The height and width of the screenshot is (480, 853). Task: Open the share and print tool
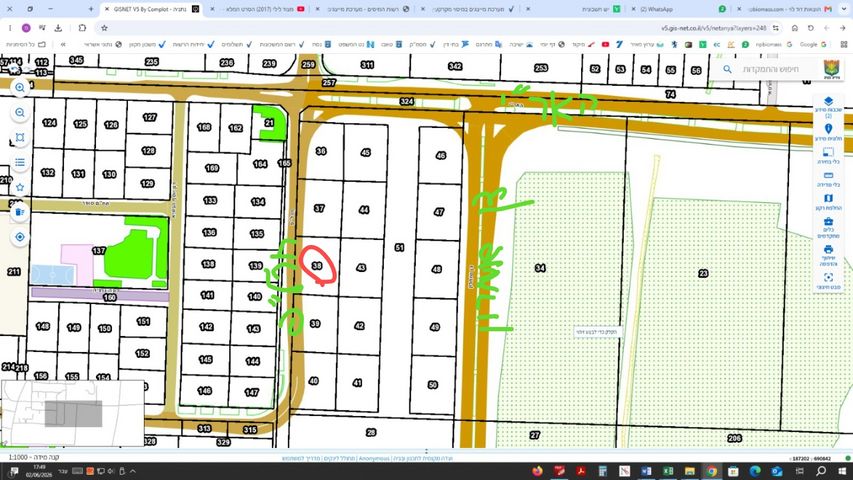(828, 254)
